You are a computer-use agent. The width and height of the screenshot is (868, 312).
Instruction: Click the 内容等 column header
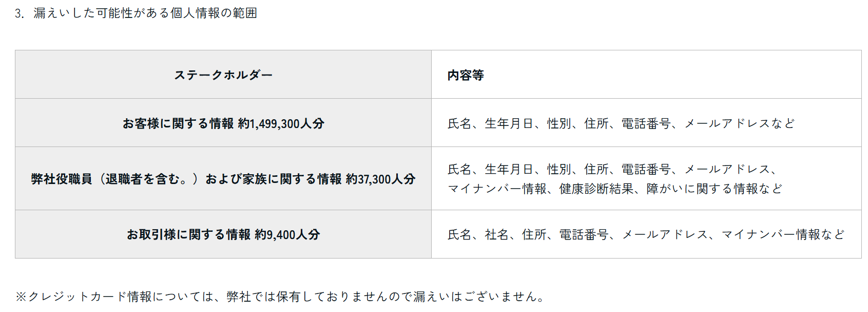[466, 75]
